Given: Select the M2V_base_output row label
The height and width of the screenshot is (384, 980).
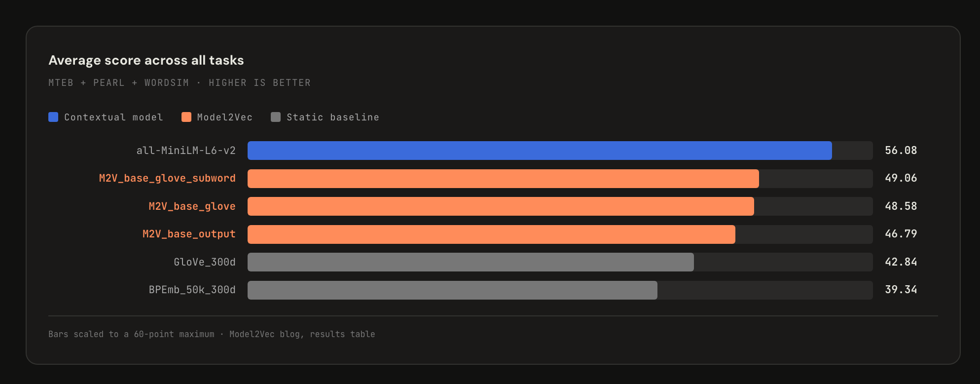Looking at the screenshot, I should 189,234.
